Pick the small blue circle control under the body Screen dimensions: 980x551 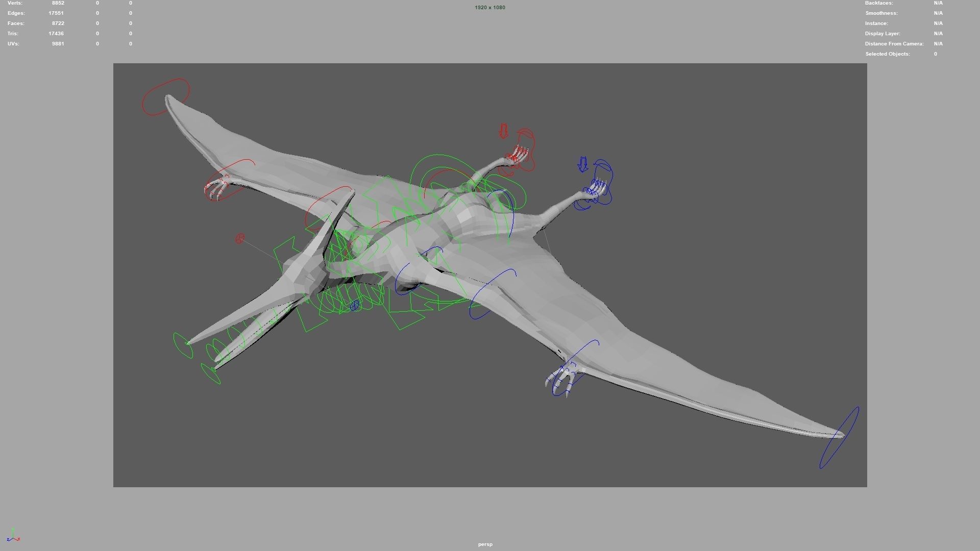coord(355,306)
